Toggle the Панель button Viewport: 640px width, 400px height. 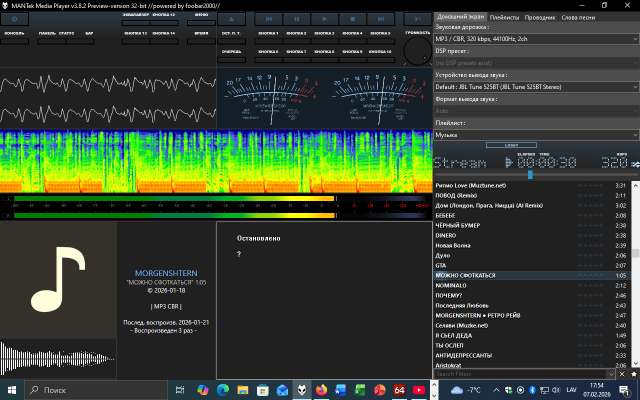[x=51, y=41]
